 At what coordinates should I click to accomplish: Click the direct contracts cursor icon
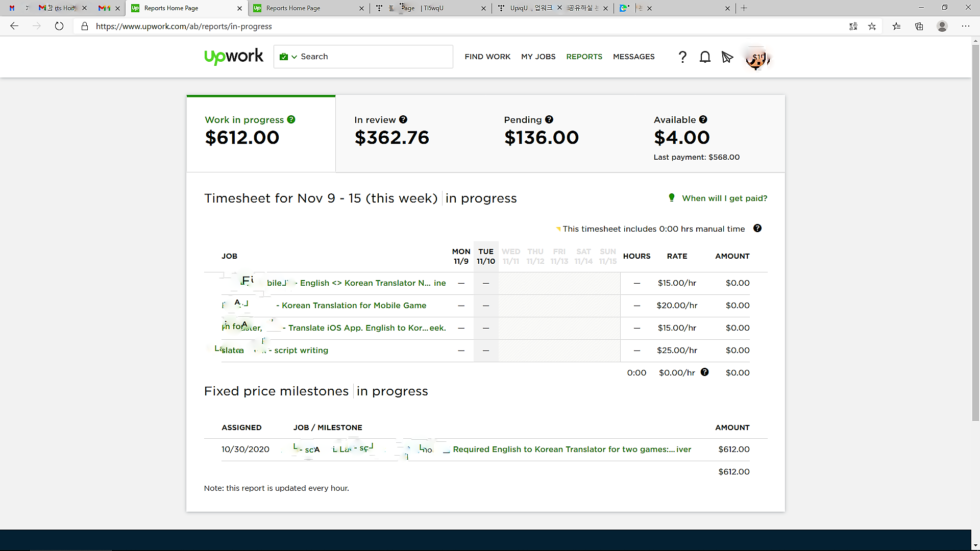point(727,57)
